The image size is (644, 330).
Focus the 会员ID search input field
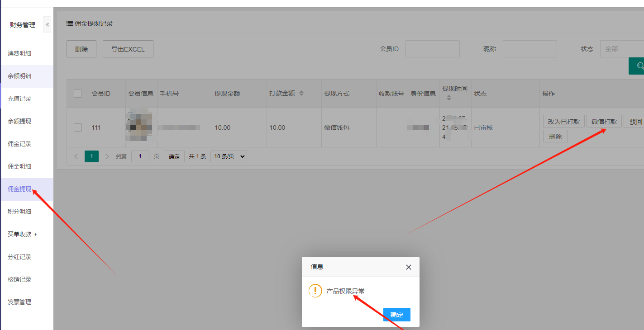[432, 49]
